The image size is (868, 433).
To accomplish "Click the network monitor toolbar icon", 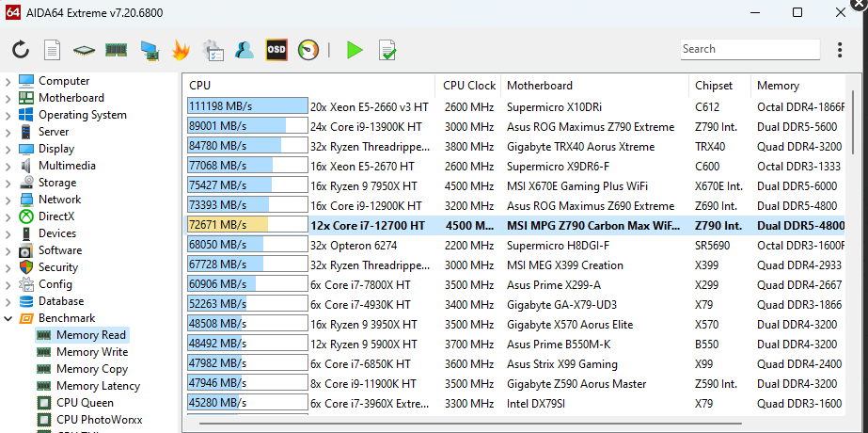I will coord(150,51).
